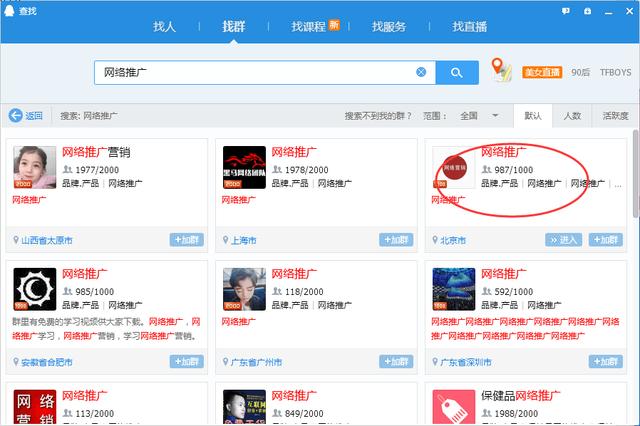Viewport: 640px width, 426px height.
Task: Open the map location pin icon
Action: pos(500,69)
